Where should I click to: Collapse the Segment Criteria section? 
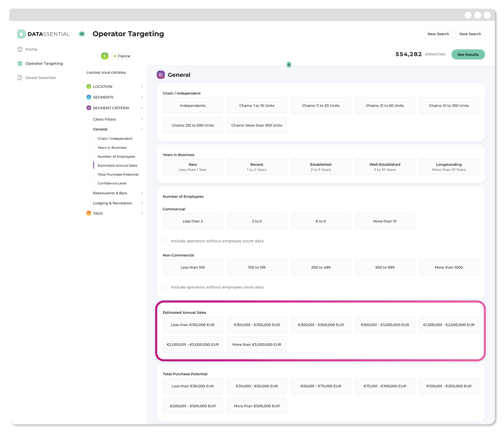(142, 108)
